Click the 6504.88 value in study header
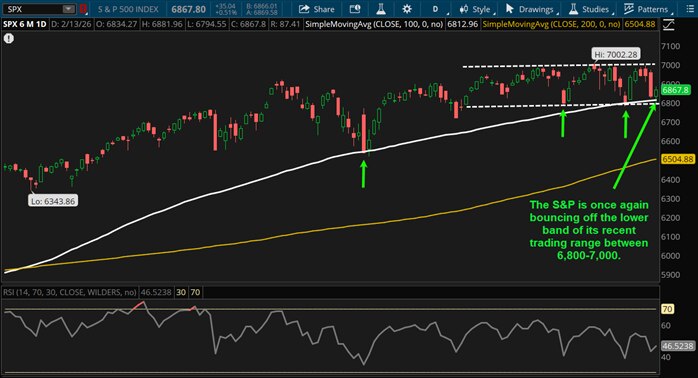Viewport: 698px width, 378px height. [640, 24]
